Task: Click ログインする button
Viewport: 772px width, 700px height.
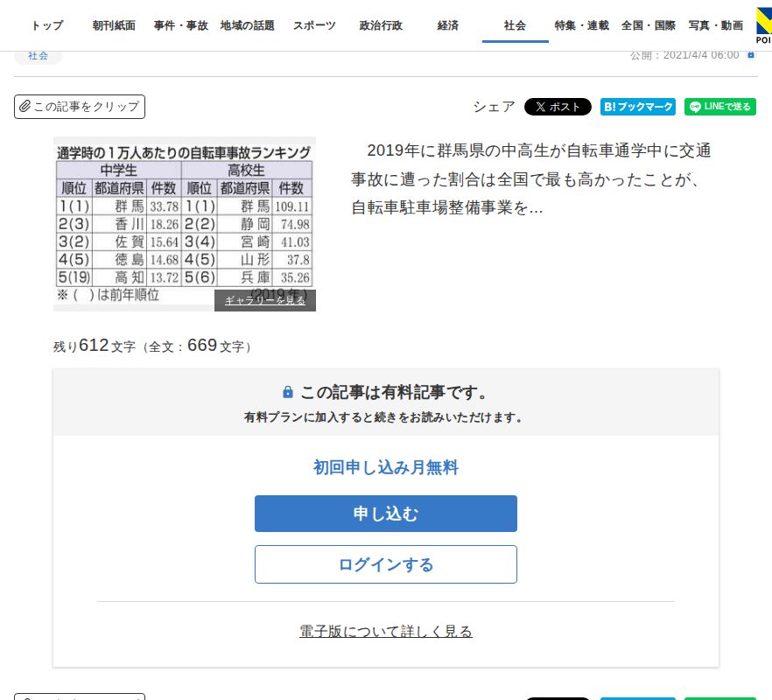Action: (x=386, y=564)
